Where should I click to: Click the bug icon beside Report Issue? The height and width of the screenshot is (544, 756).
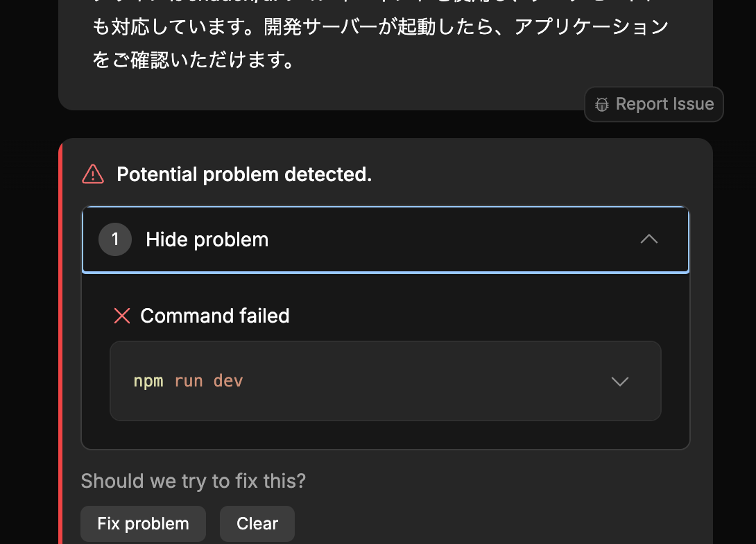click(602, 105)
